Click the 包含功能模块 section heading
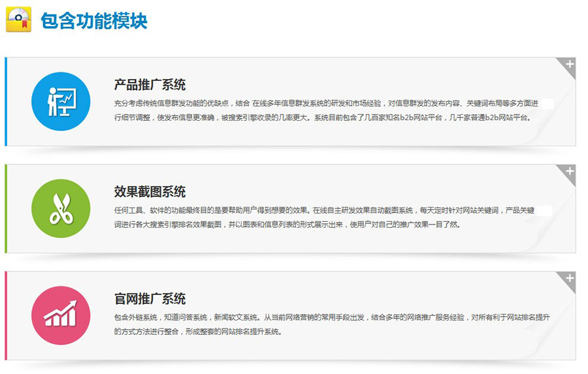Image resolution: width=588 pixels, height=374 pixels. 94,21
